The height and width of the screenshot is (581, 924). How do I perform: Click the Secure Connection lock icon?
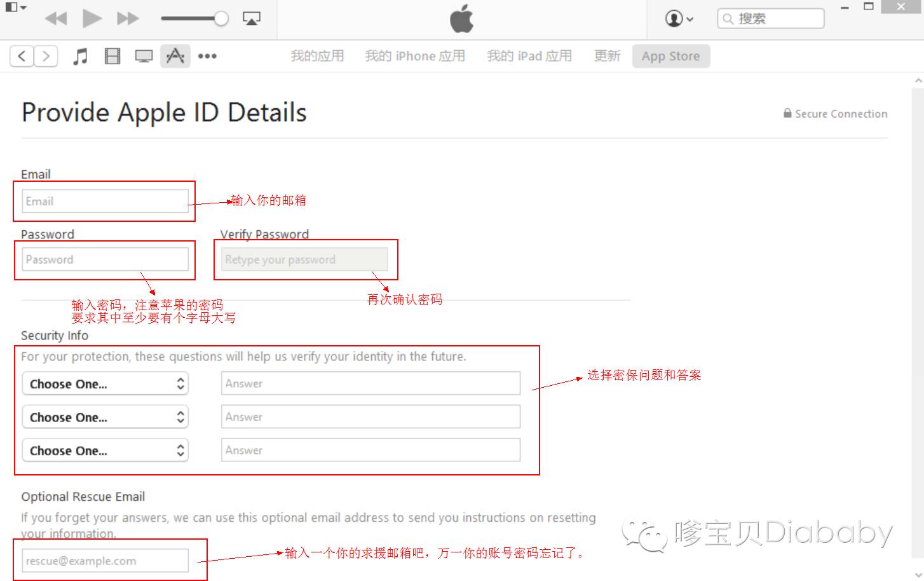[x=787, y=113]
